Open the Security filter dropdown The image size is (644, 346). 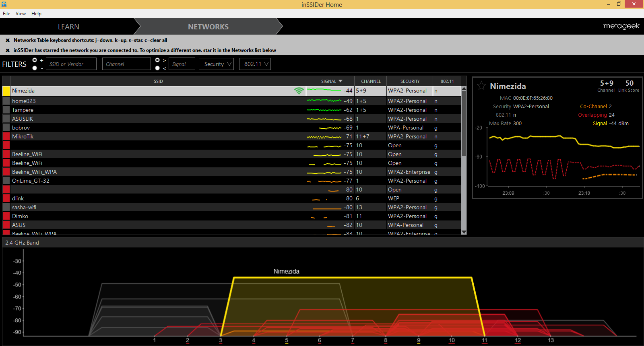pos(216,64)
